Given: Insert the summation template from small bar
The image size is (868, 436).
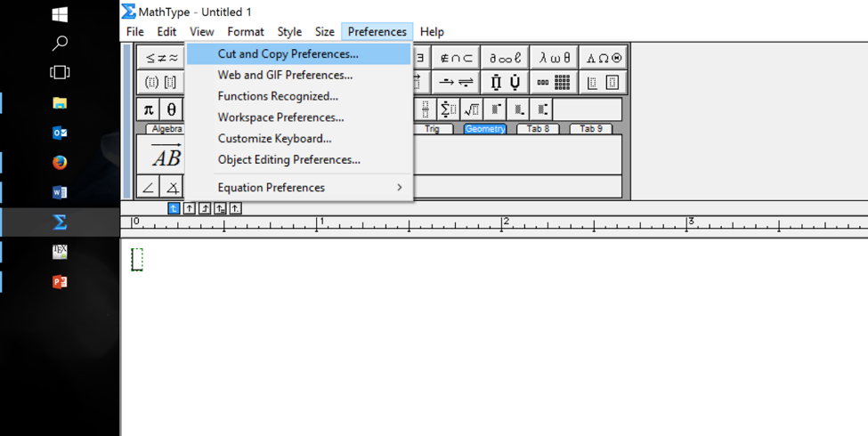Looking at the screenshot, I should tap(448, 109).
